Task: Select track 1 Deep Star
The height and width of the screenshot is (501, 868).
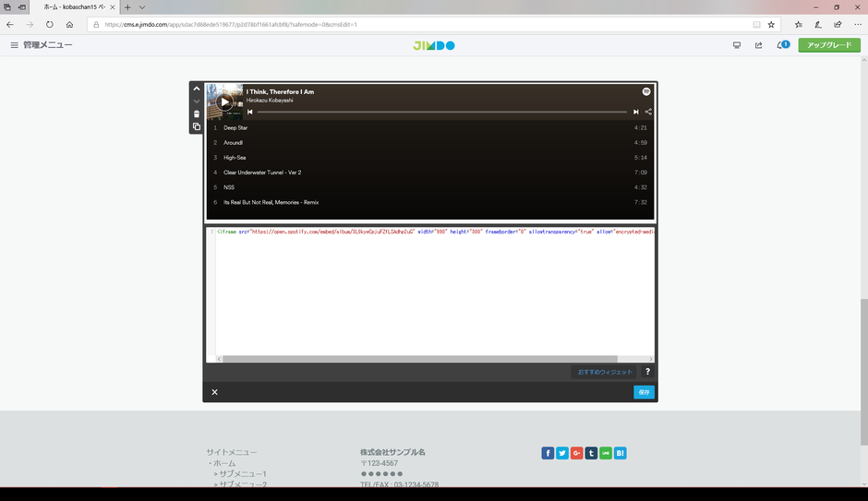Action: [x=430, y=127]
